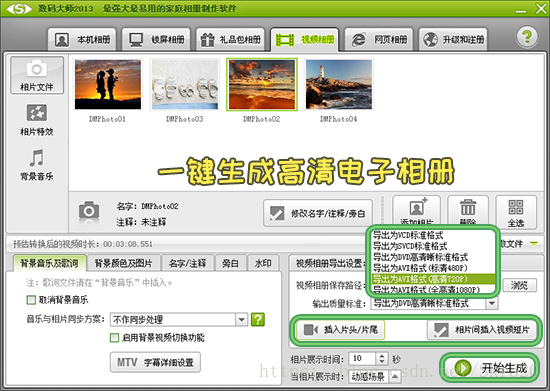Image resolution: width=550 pixels, height=391 pixels.
Task: Open 背景音乐 in the sidebar
Action: tap(37, 165)
